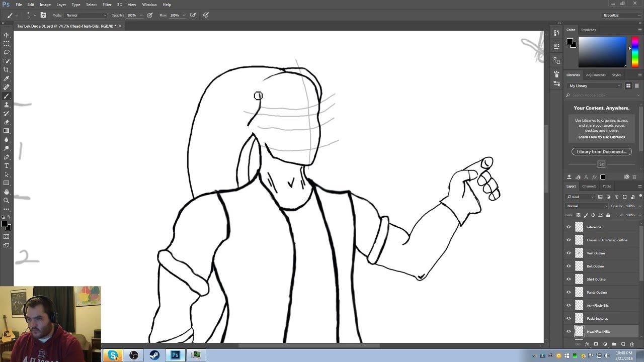This screenshot has height=362, width=644.
Task: Select the Move tool
Action: (x=7, y=35)
